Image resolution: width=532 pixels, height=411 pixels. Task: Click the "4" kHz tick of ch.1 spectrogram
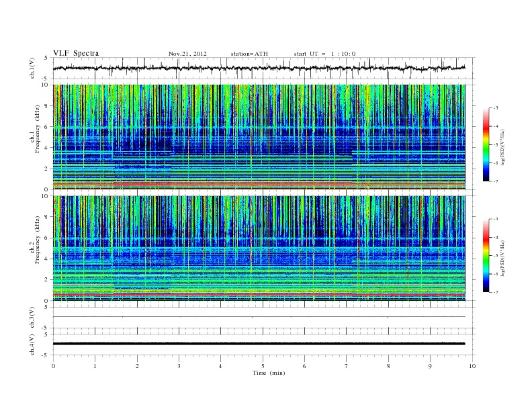tap(46, 148)
